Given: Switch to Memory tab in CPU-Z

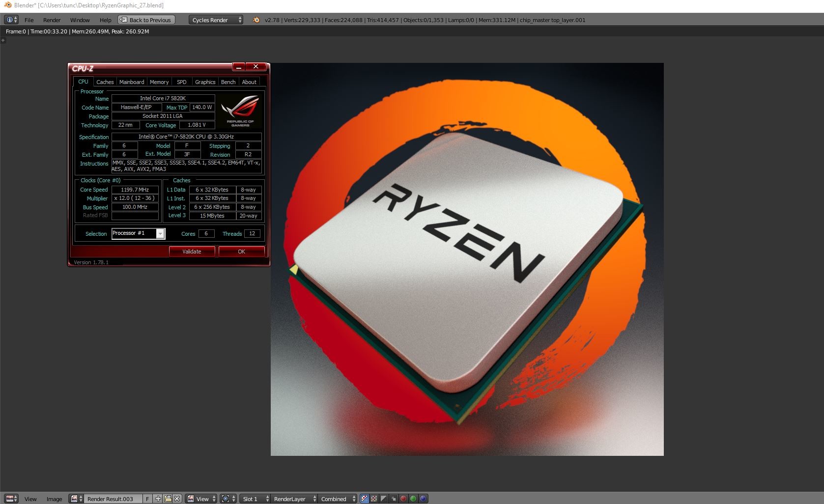Looking at the screenshot, I should (x=159, y=82).
